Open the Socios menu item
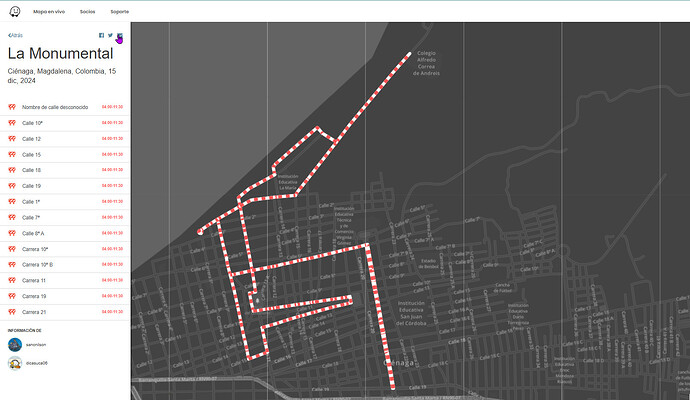The width and height of the screenshot is (690, 400). tap(87, 11)
